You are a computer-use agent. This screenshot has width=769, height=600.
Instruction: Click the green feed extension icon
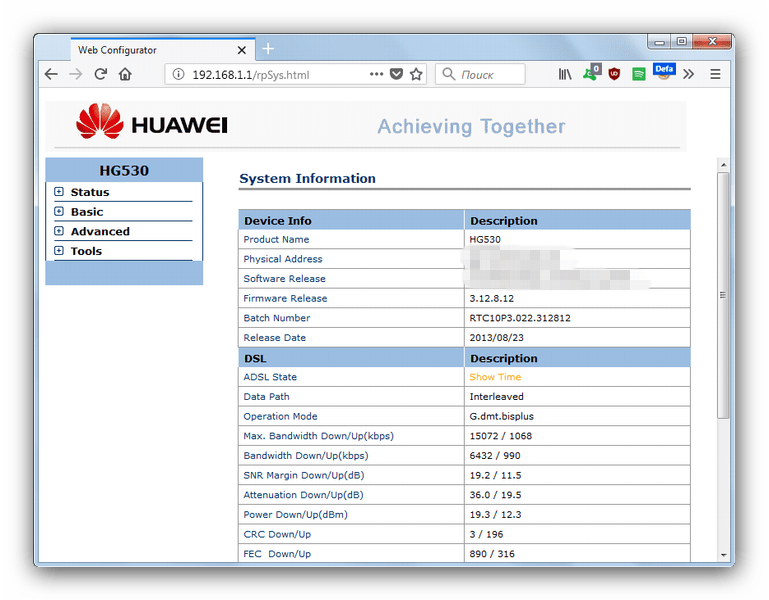coord(639,75)
